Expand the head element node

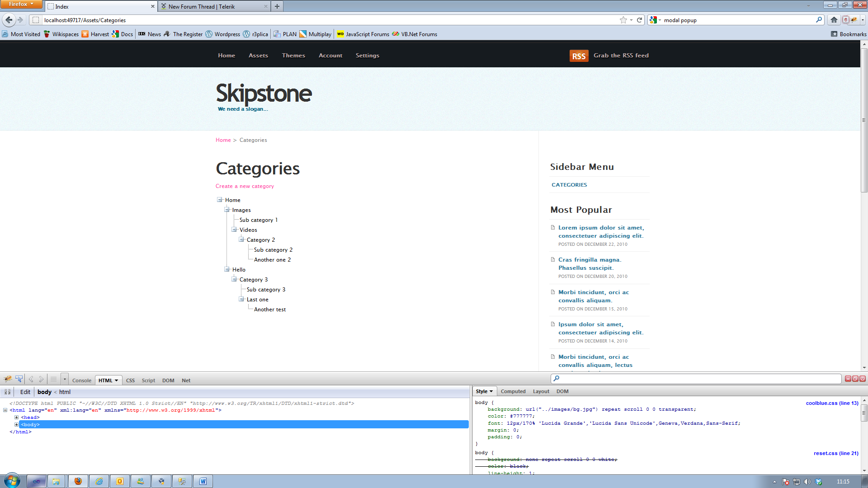tap(17, 418)
